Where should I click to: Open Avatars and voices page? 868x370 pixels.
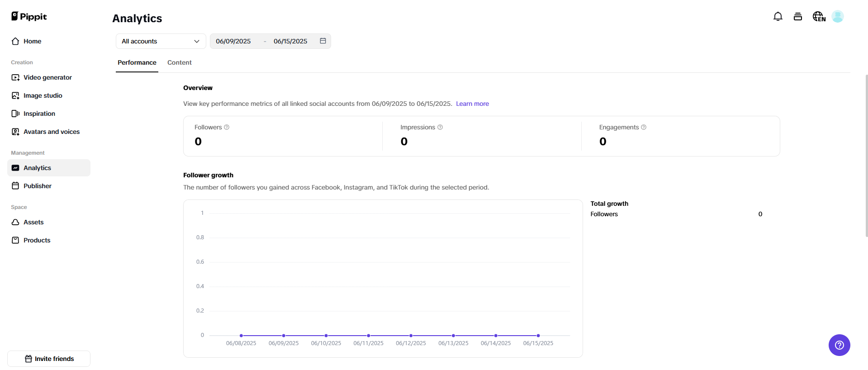49,132
